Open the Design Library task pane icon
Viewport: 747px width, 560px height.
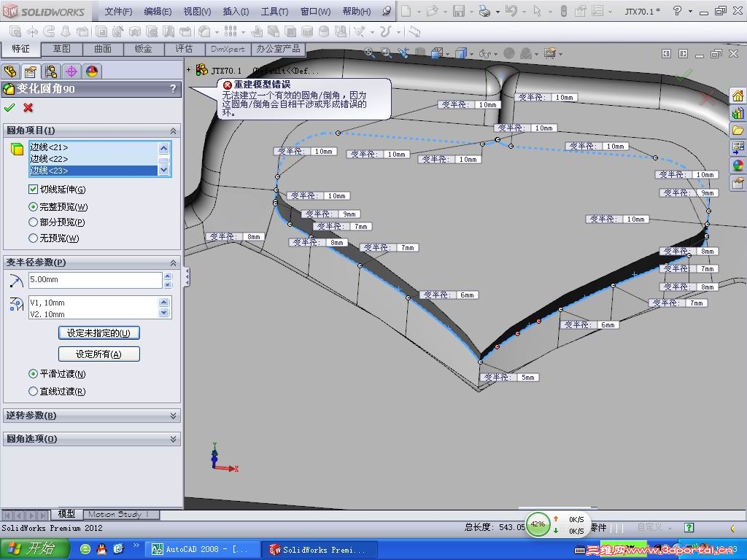pos(738,113)
